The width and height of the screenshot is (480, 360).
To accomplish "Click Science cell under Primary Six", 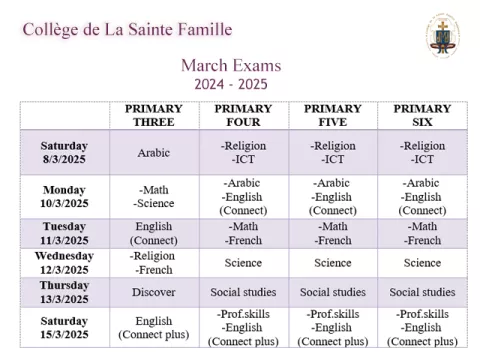I will click(422, 263).
